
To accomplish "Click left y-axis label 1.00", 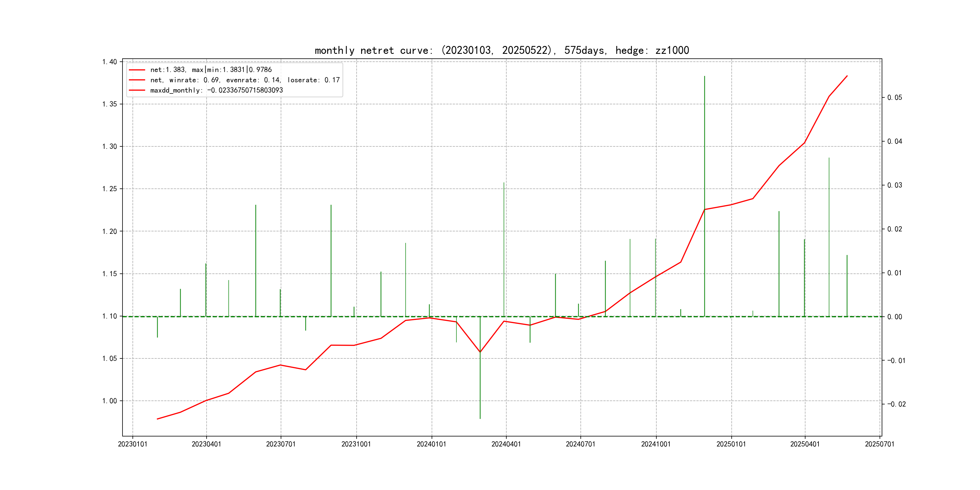I will coord(109,400).
